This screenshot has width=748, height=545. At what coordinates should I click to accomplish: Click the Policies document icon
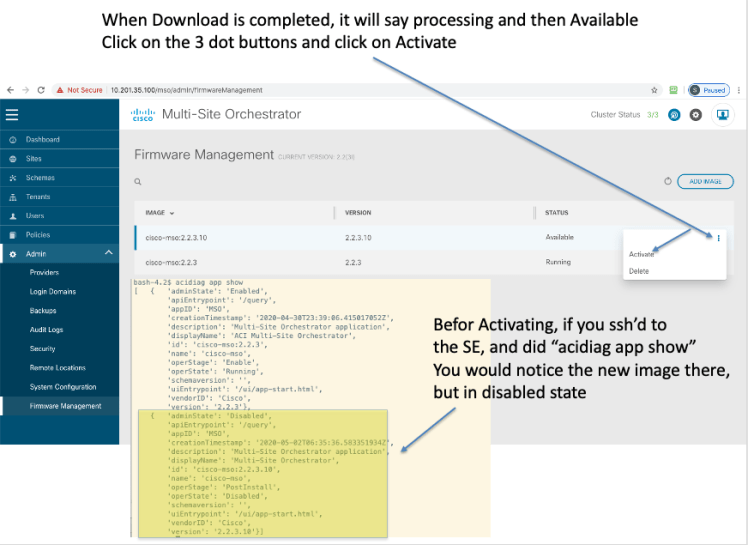point(13,235)
